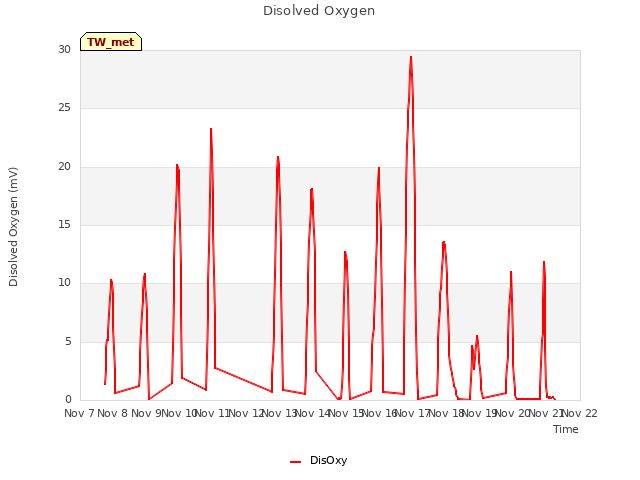Click the red DisOxy legend swatch
This screenshot has height=480, width=640.
[295, 462]
